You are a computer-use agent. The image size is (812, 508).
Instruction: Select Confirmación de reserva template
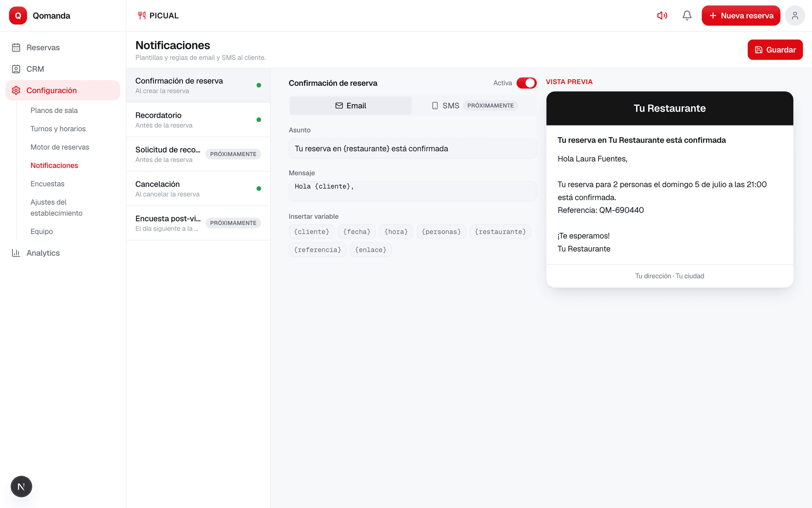coord(198,85)
